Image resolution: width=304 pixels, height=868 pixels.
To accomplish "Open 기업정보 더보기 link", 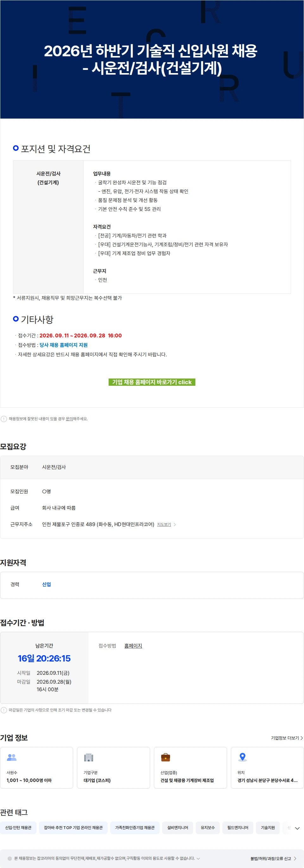I will [287, 738].
